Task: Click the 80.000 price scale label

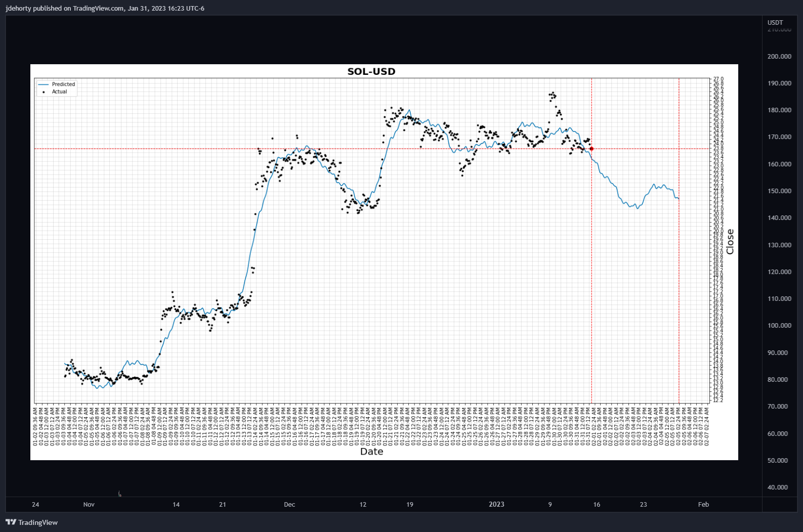Action: pyautogui.click(x=778, y=379)
